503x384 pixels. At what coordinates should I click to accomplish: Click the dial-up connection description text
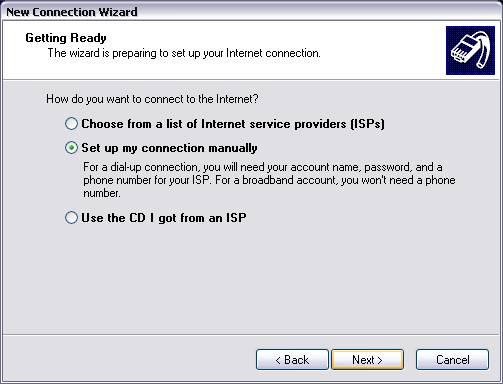click(269, 180)
